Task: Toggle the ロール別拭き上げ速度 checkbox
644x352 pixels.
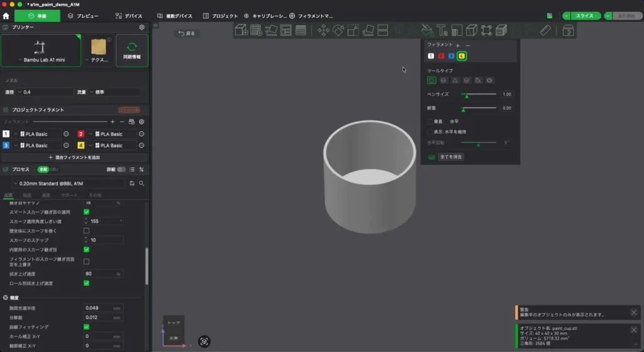Action: tap(86, 283)
